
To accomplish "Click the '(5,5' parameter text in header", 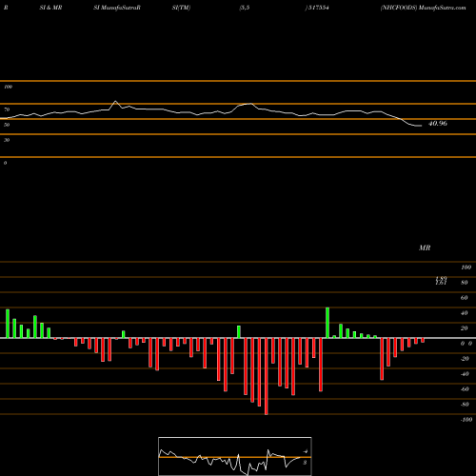I will 245,8.
